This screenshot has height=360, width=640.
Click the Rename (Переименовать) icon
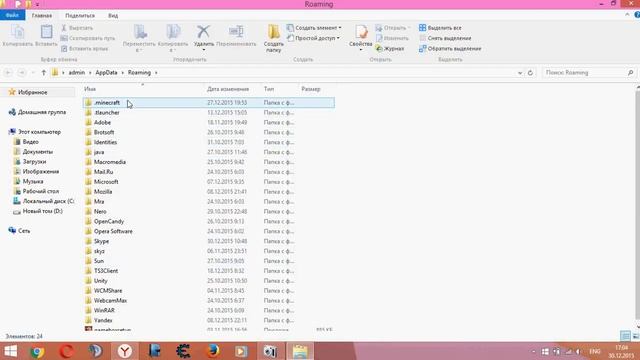[x=236, y=31]
